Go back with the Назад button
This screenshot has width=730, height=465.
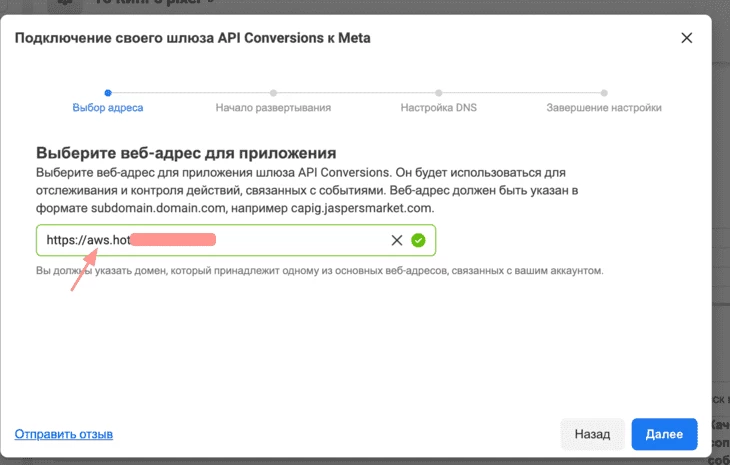592,434
